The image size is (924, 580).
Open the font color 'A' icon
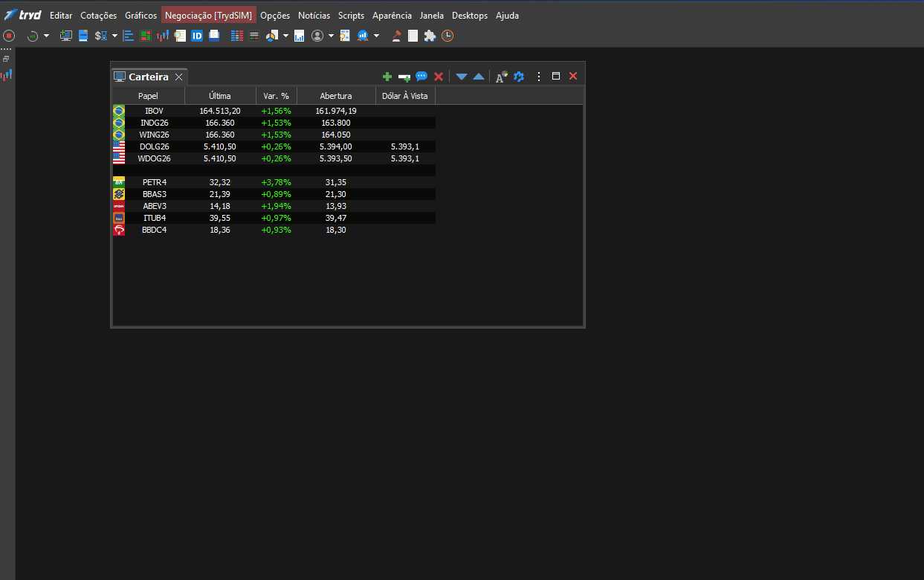point(502,77)
